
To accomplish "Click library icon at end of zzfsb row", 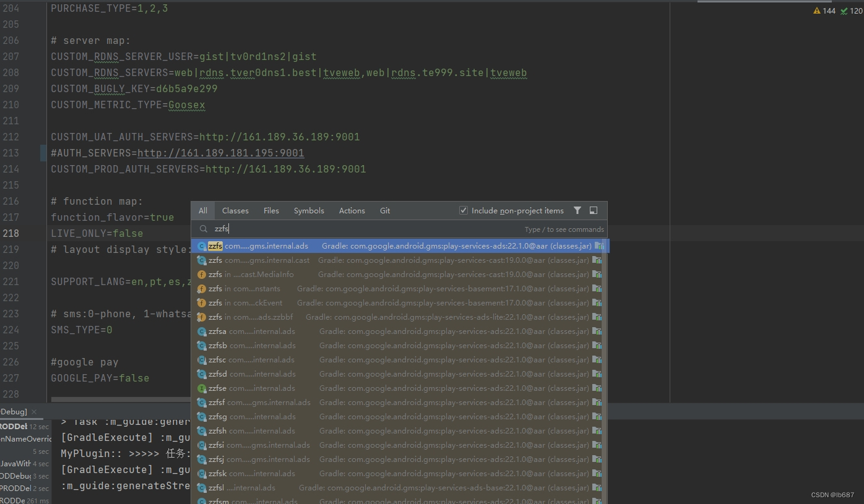I will (597, 346).
